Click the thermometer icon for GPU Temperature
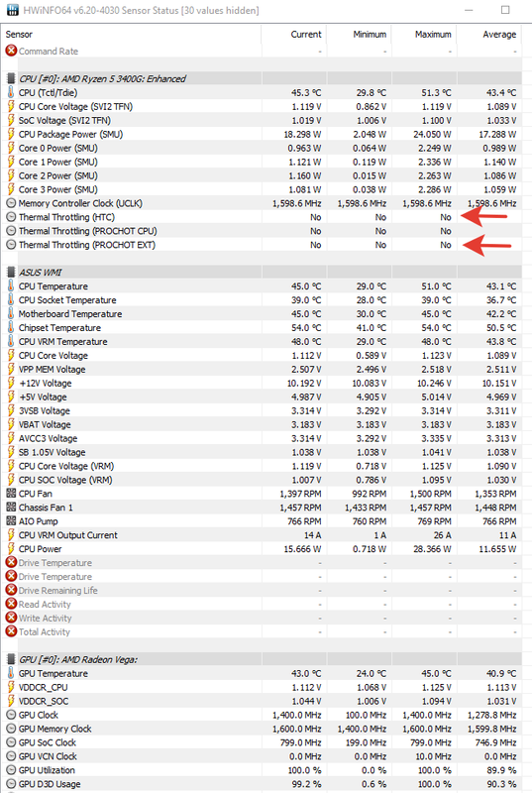Screen dimensions: 532x793 [11, 673]
